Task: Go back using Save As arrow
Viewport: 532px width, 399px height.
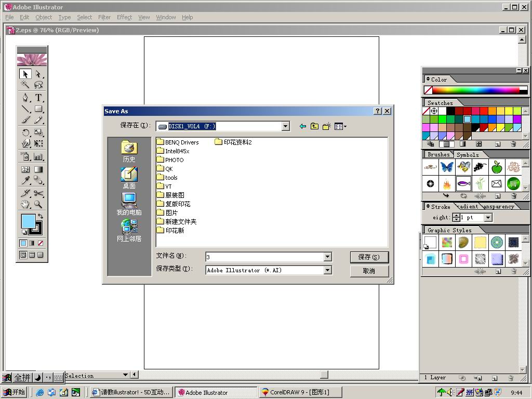Action: tap(303, 126)
